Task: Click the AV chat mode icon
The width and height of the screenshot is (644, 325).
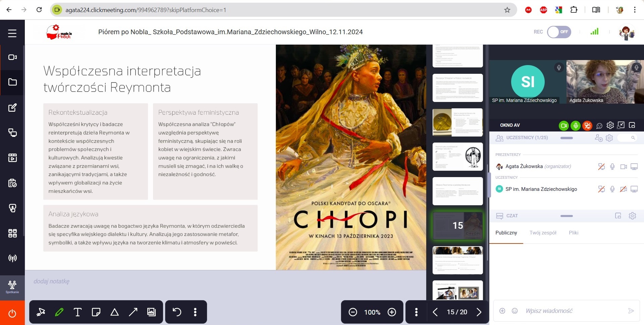Action: (x=599, y=126)
